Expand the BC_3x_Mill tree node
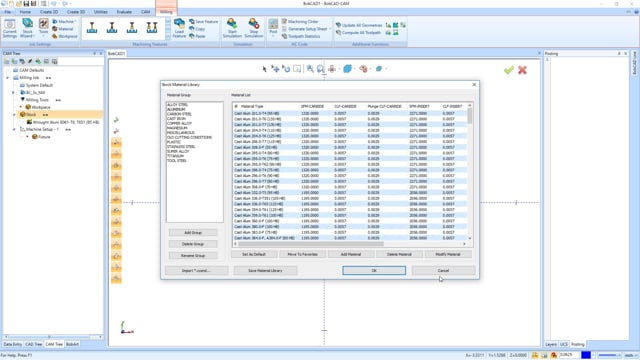 click(13, 93)
